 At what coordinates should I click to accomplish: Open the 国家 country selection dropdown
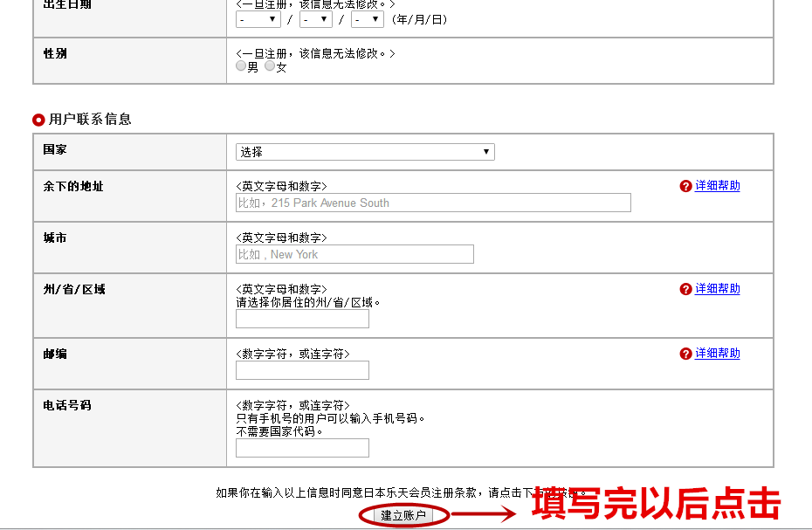coord(365,152)
